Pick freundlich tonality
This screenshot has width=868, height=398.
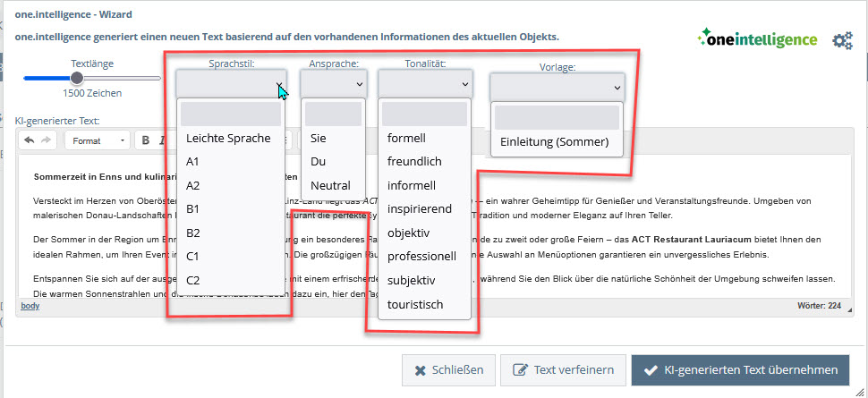click(424, 162)
